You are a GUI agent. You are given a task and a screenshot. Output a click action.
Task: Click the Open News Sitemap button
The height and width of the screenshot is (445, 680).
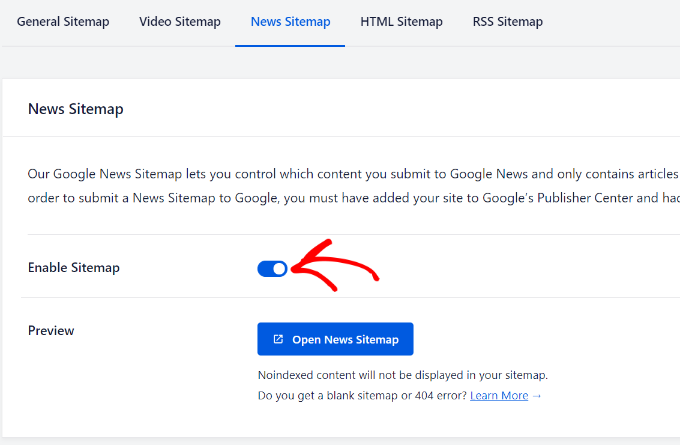coord(335,339)
